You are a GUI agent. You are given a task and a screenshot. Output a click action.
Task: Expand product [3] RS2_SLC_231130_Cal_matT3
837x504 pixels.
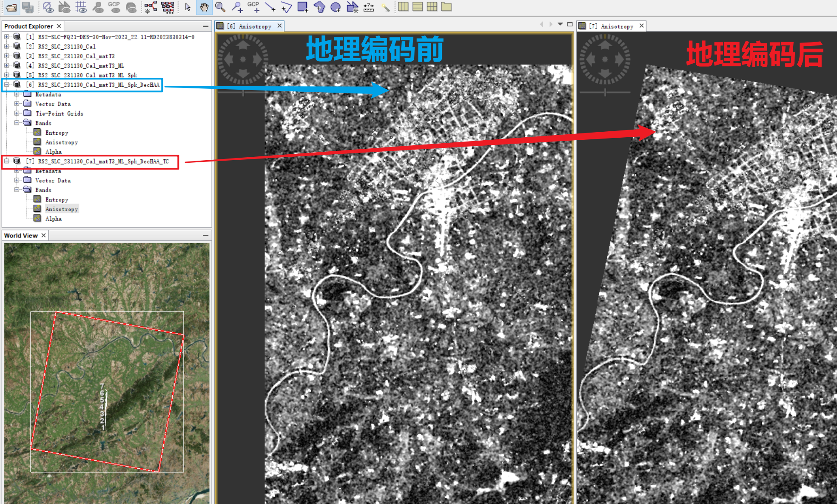[7, 56]
